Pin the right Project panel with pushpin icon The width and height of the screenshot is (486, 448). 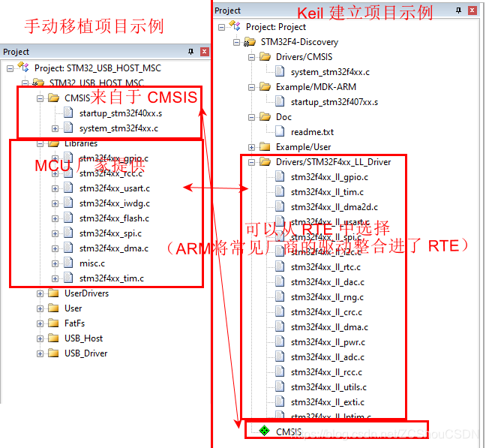[x=458, y=11]
